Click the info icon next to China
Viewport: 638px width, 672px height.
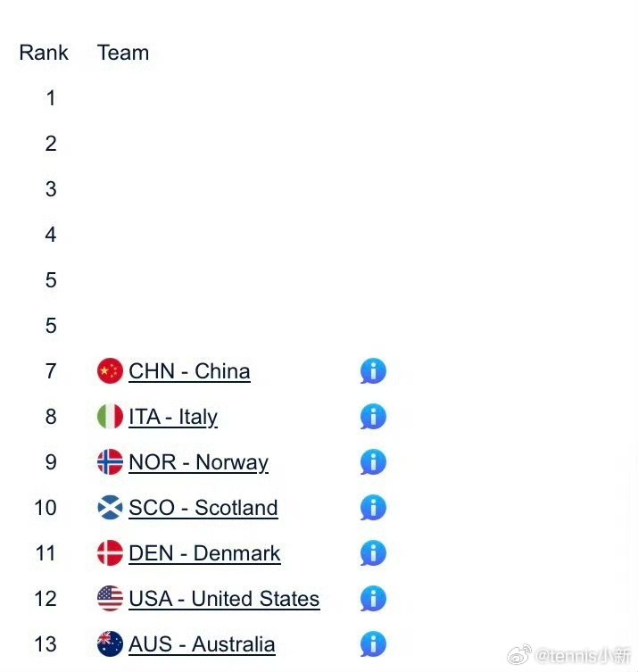pos(373,371)
